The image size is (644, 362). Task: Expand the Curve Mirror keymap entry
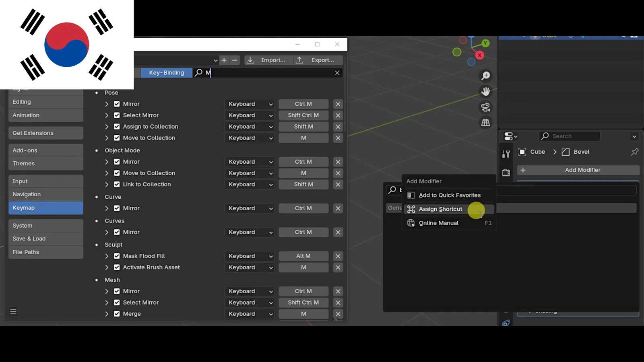coord(107,208)
